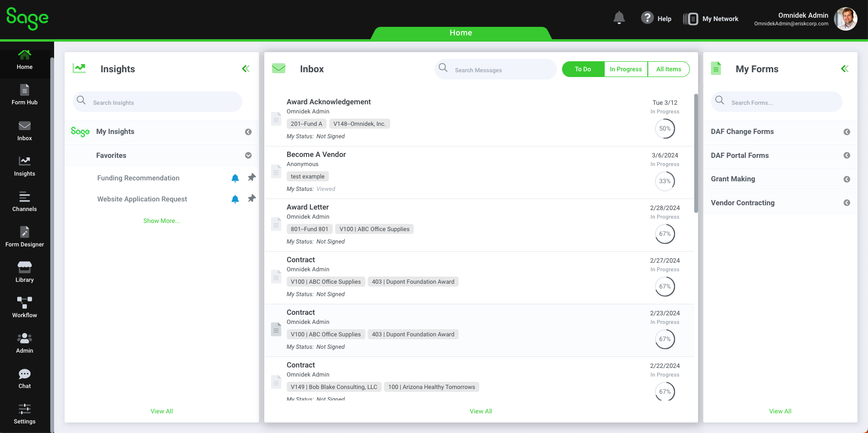Click 33% progress ring on Become A Vendor
This screenshot has width=868, height=433.
(665, 181)
